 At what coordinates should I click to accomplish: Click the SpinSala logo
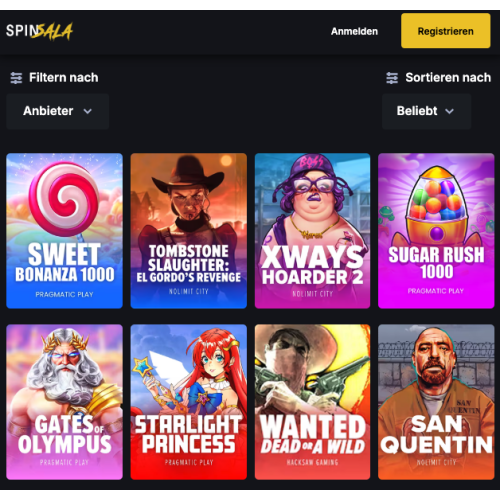[39, 31]
